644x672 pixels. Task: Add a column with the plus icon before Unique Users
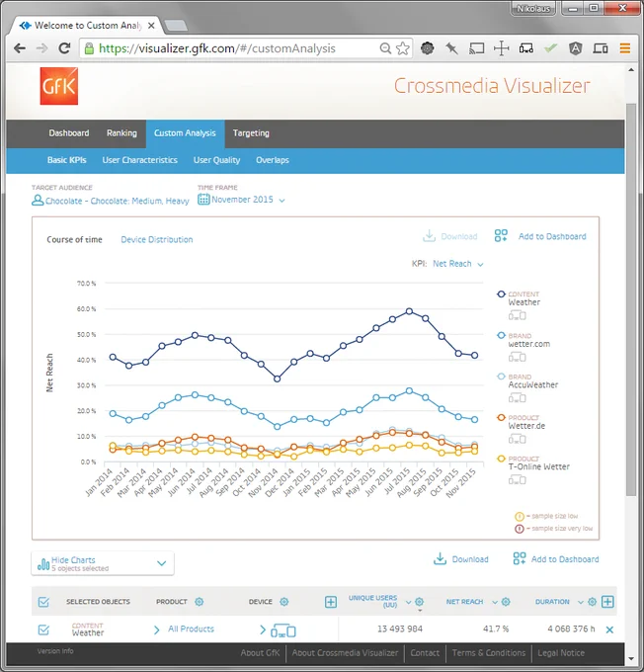coord(331,602)
